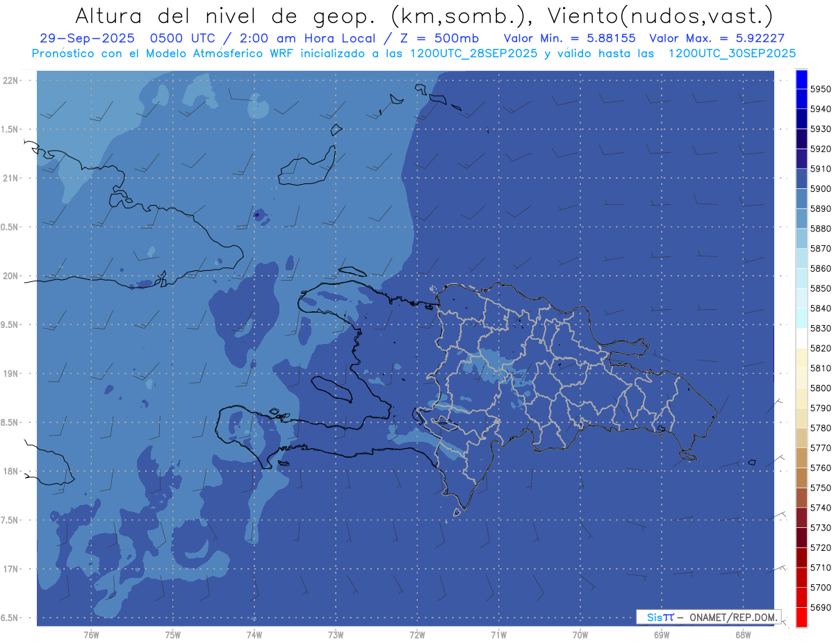This screenshot has width=834, height=644.
Task: Click the 'ONAMET/REP.DOM.' credit label
Action: 733,616
